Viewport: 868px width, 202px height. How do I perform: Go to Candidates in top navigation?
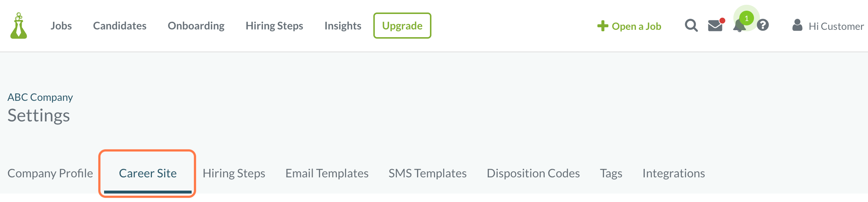[120, 26]
